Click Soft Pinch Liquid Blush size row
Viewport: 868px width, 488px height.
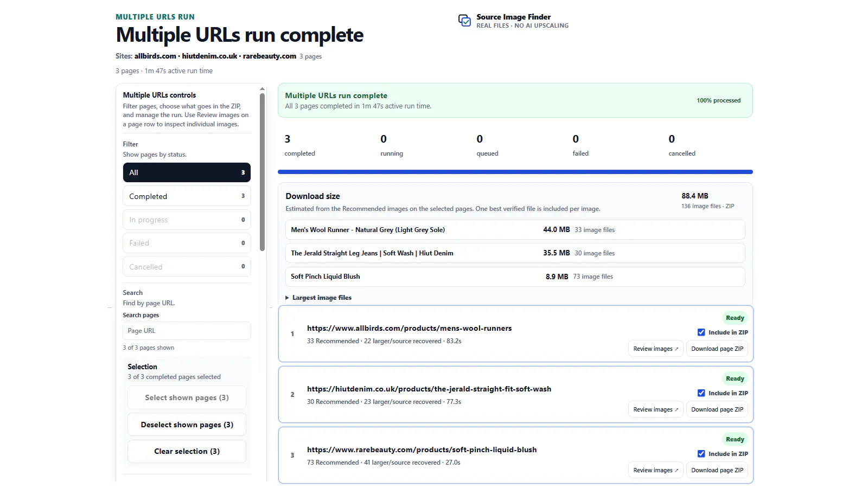pyautogui.click(x=515, y=277)
